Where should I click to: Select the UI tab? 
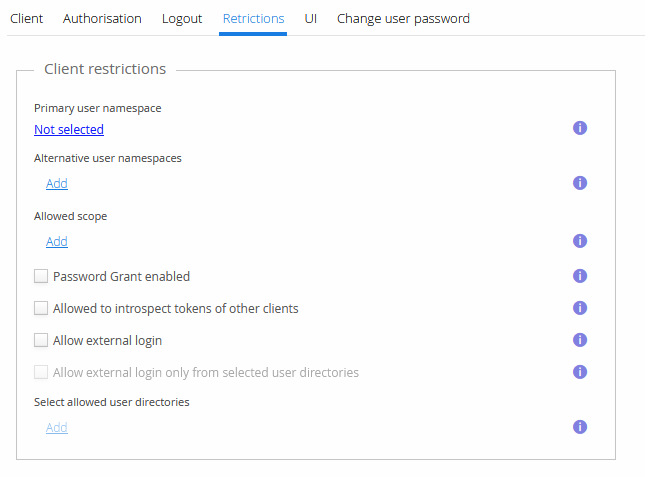coord(311,18)
